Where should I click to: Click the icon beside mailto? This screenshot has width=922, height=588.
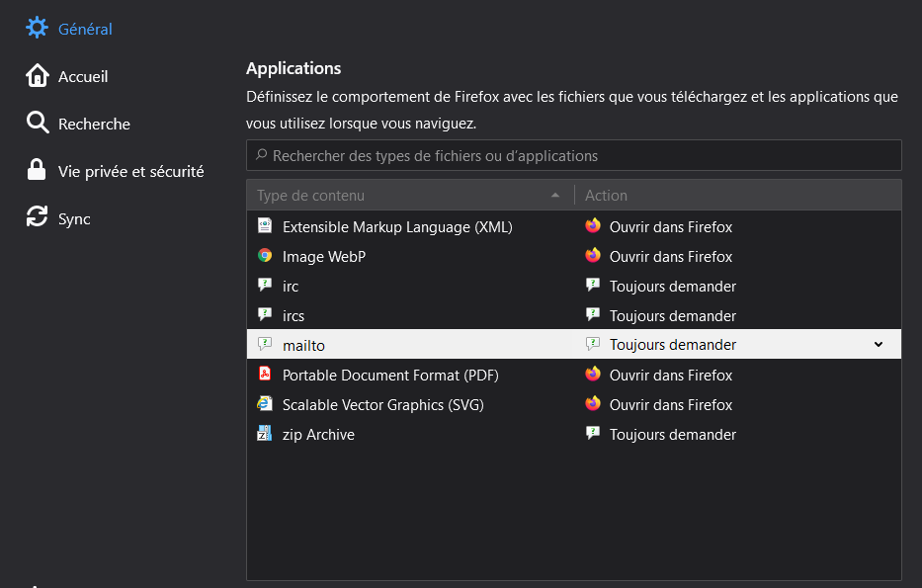click(265, 344)
